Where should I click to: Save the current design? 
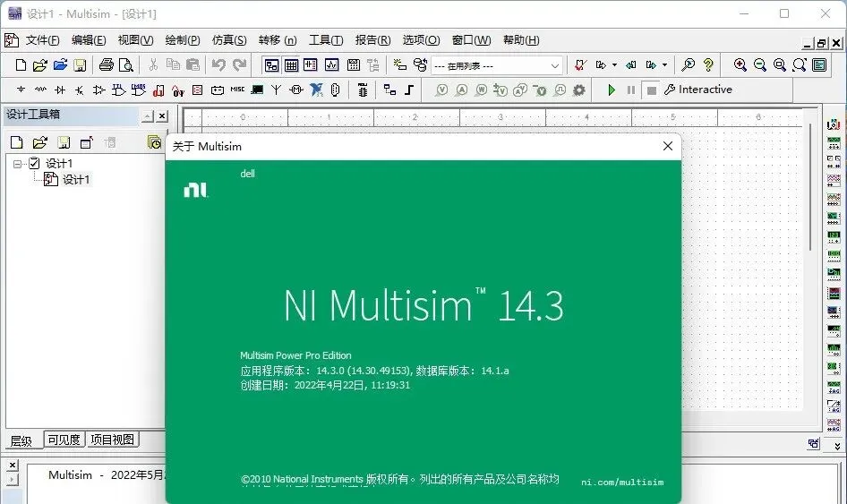point(80,65)
